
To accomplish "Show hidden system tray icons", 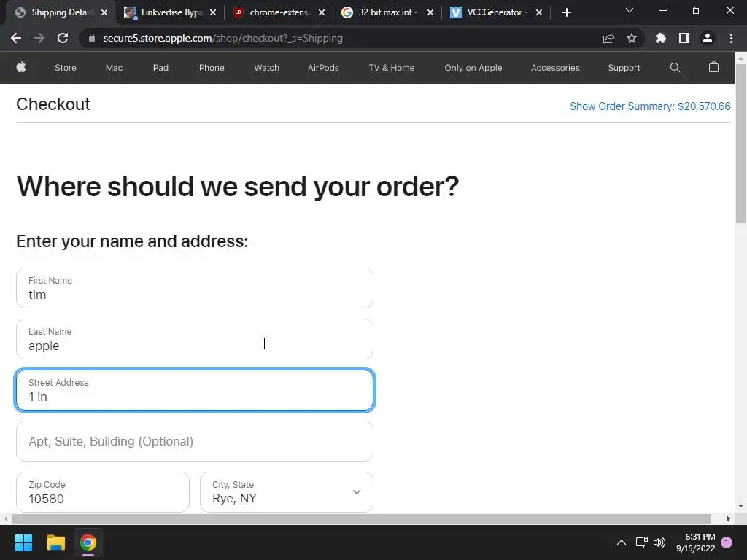I will coord(622,542).
